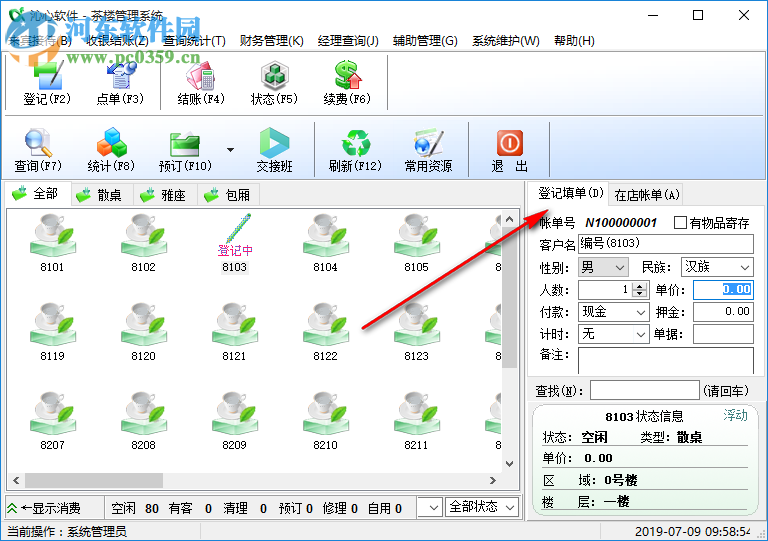Open the 系统维护(W) menu
Viewport: 768px width, 541px height.
(505, 41)
